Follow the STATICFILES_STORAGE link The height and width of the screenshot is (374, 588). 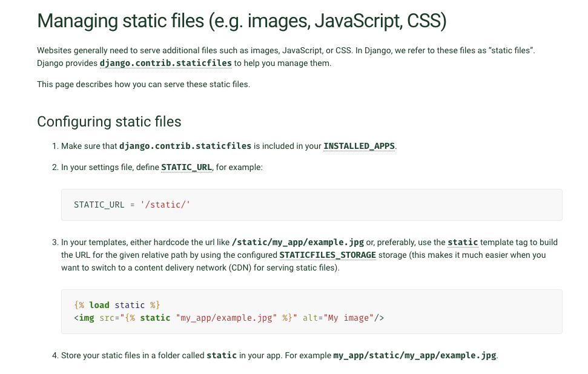tap(328, 255)
